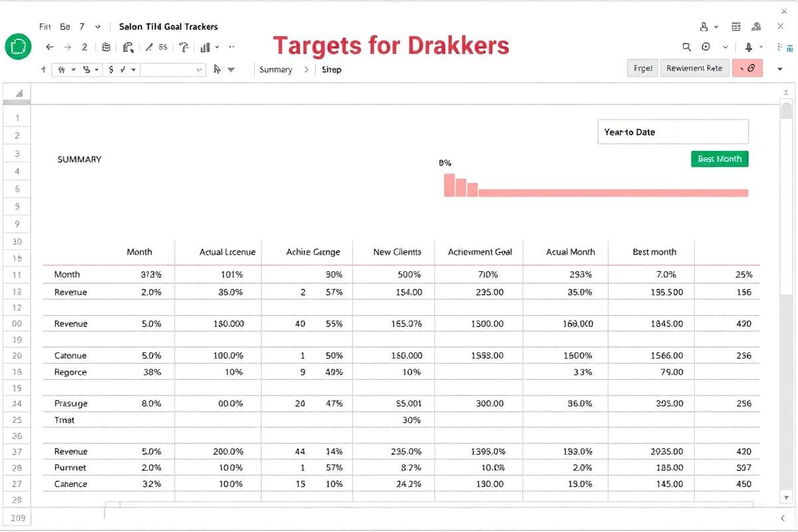
Task: Click the Actual Lrcenue column header
Action: point(227,252)
